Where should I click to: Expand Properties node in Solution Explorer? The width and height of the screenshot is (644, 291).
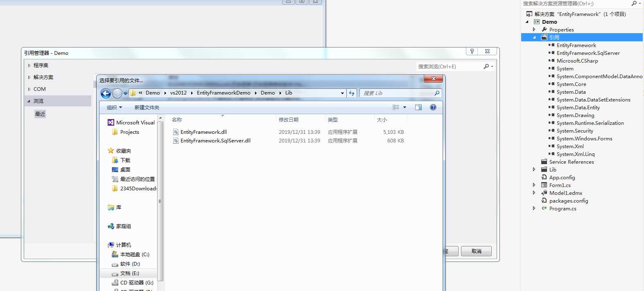[x=534, y=29]
